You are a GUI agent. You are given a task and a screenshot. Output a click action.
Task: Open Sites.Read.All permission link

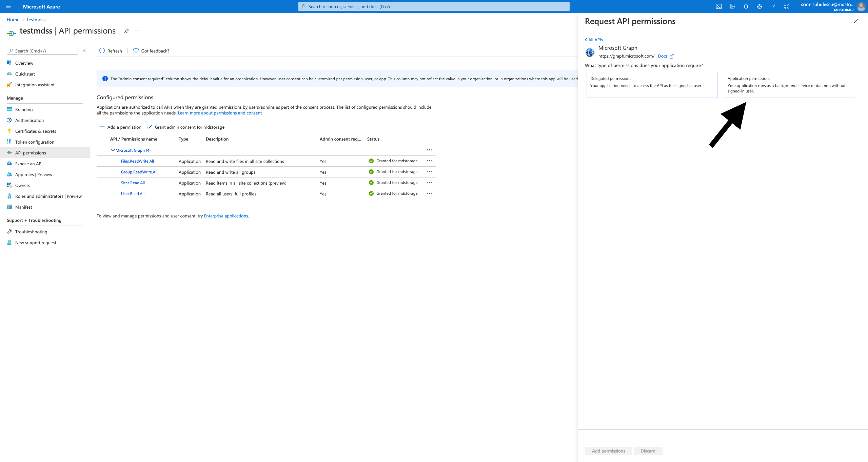coord(133,183)
